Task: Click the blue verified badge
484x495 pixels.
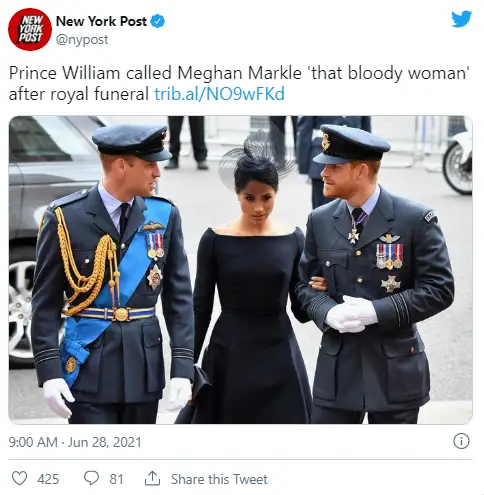Action: click(157, 21)
